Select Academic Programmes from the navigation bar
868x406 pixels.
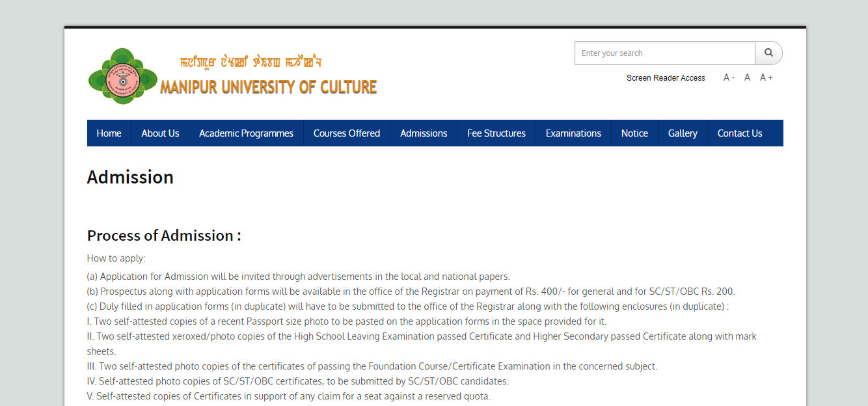pos(246,133)
